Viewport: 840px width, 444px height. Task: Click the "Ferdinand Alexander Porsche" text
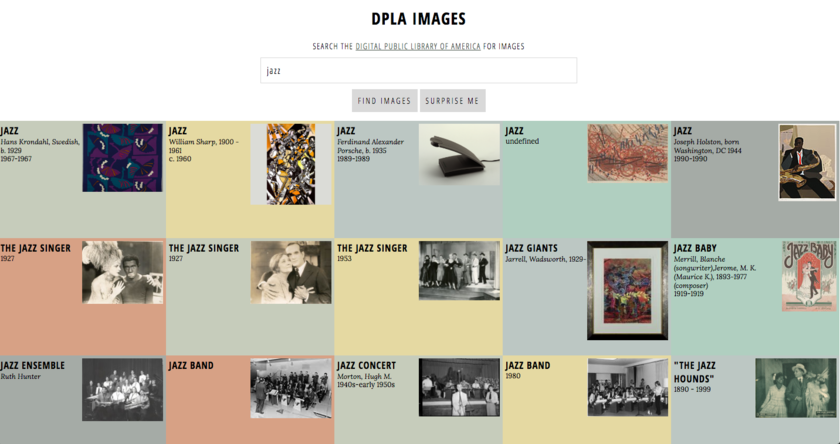(x=370, y=146)
